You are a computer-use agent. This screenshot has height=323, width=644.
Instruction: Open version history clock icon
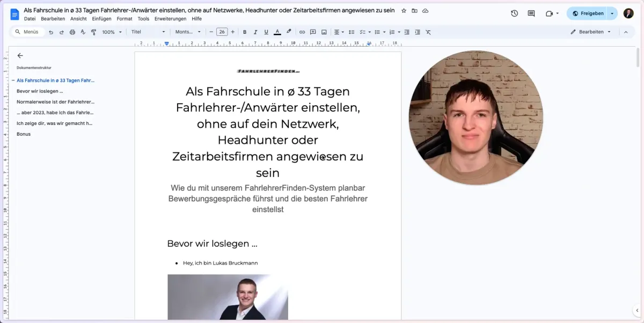[514, 13]
